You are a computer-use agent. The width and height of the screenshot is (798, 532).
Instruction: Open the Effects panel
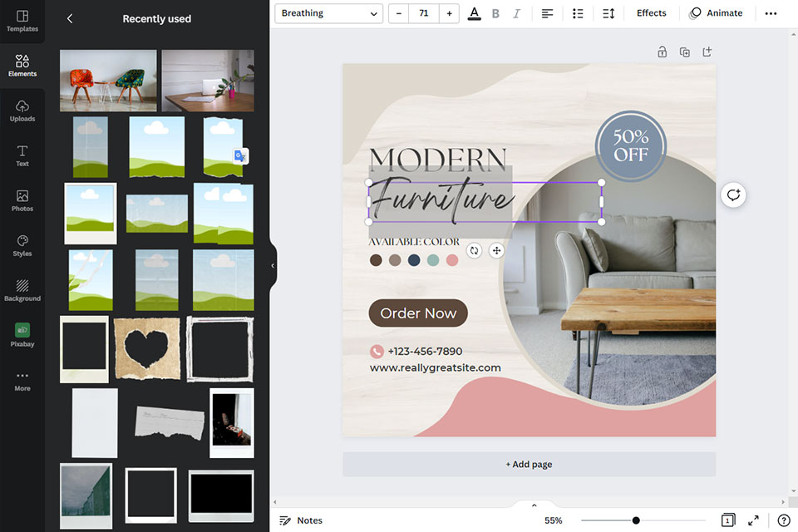click(651, 13)
